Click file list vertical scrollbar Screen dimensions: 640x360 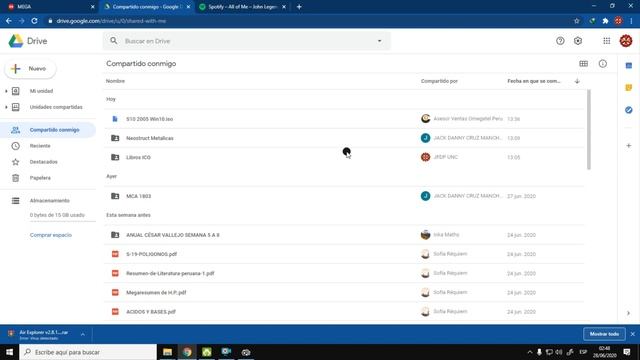[x=589, y=130]
